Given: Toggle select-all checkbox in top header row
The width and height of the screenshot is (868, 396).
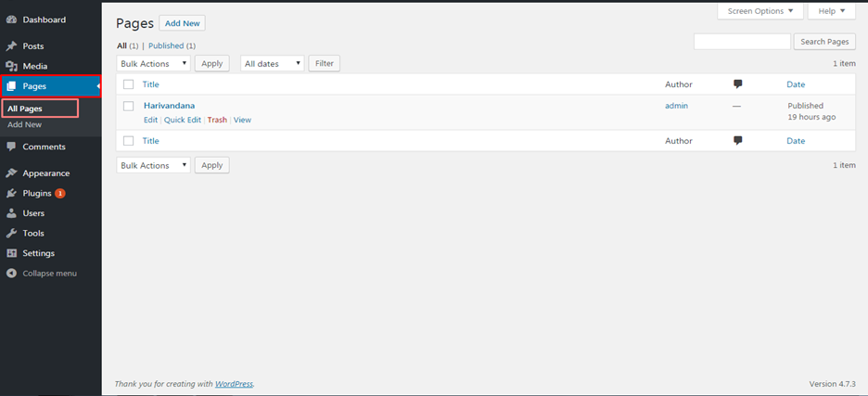Looking at the screenshot, I should tap(129, 84).
